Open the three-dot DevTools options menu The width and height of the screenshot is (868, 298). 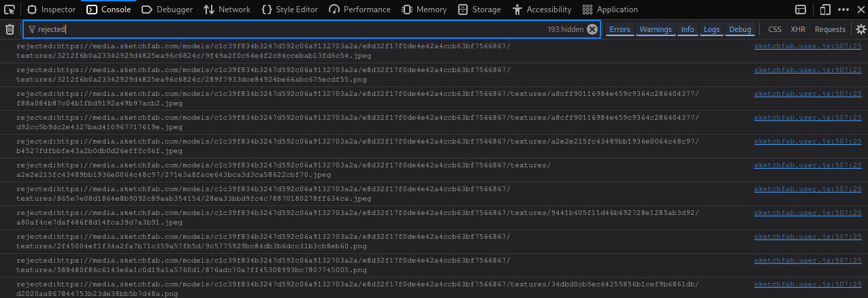click(x=843, y=10)
